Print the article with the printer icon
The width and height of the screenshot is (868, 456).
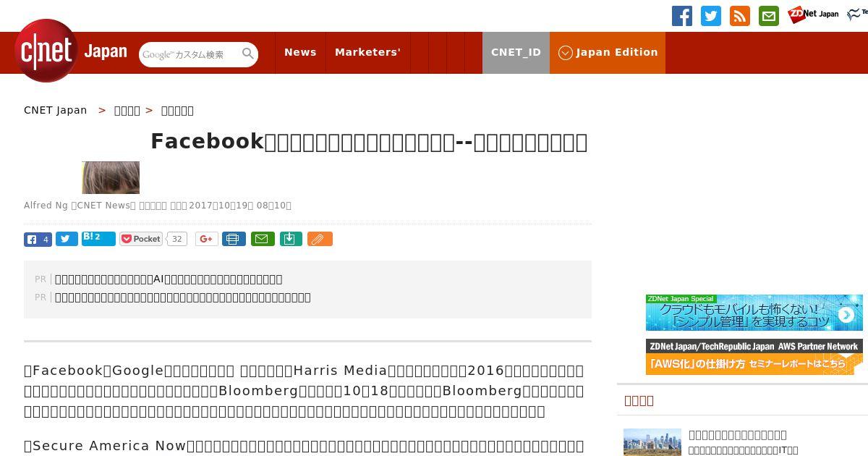[x=234, y=239]
